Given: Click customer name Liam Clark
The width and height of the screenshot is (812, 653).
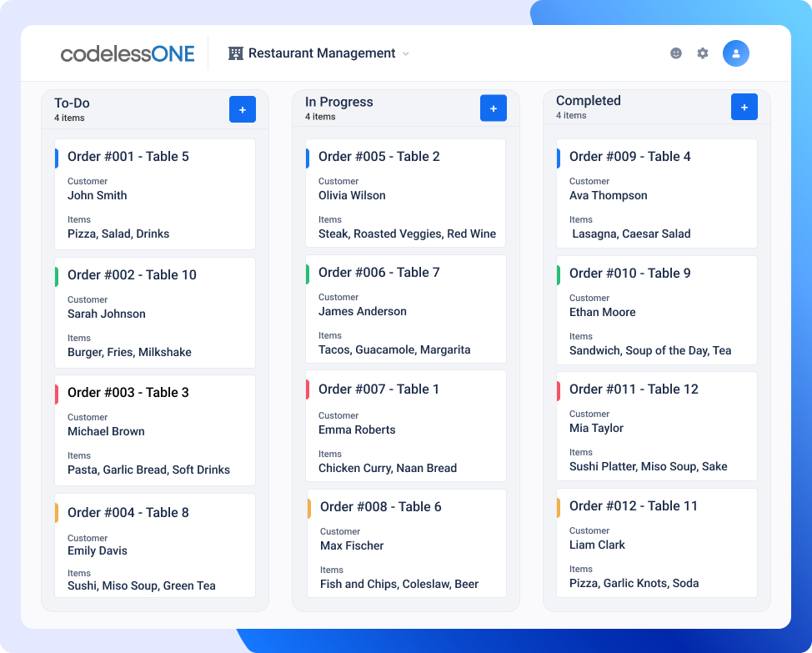Looking at the screenshot, I should pyautogui.click(x=598, y=545).
